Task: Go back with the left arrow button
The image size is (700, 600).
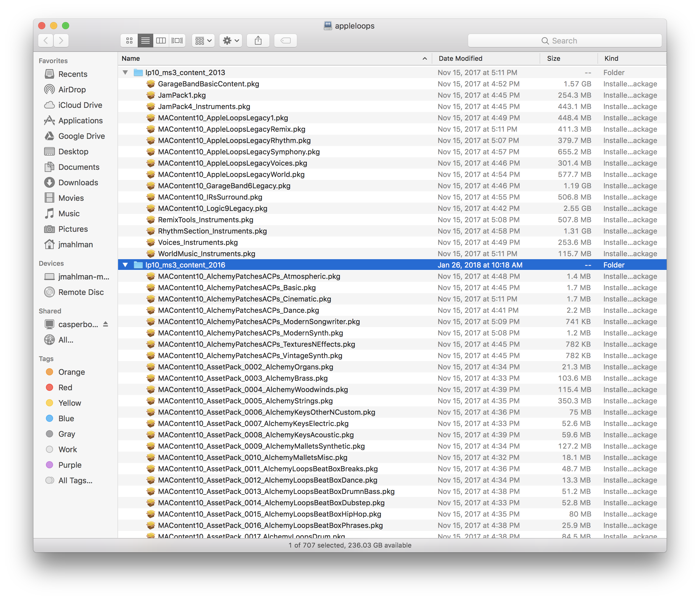Action: [46, 41]
